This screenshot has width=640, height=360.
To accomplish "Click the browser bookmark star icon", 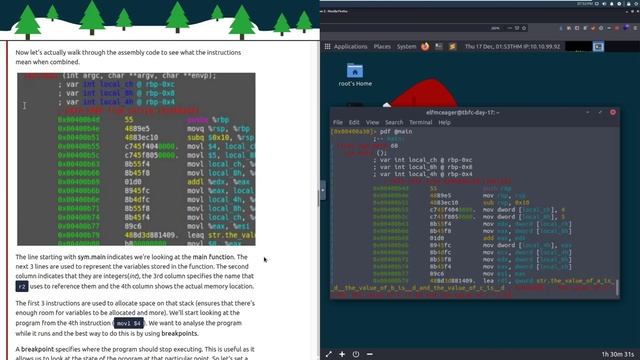I will [x=524, y=28].
